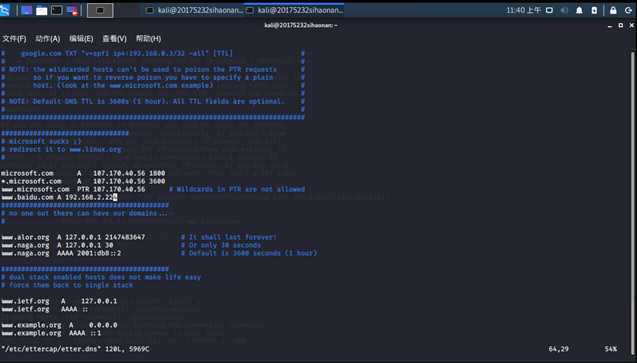This screenshot has width=637, height=363.
Task: Open the Kali applications menu icon
Action: [4, 10]
